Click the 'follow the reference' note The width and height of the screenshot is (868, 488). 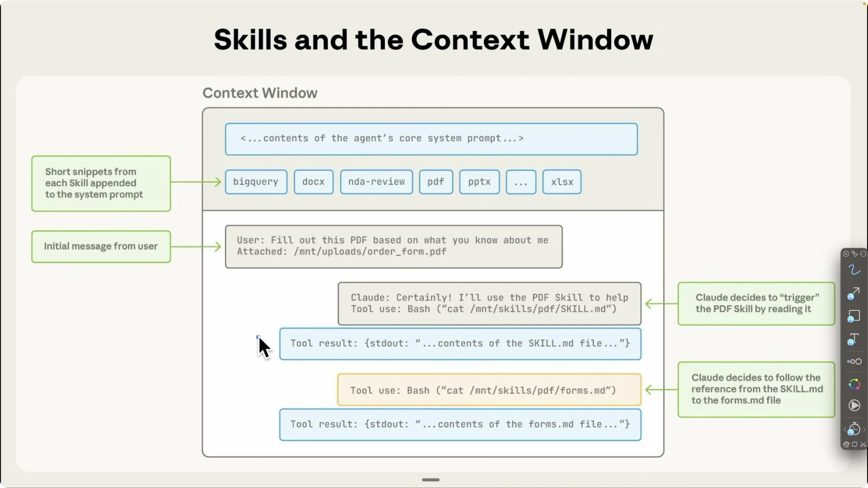pyautogui.click(x=756, y=389)
